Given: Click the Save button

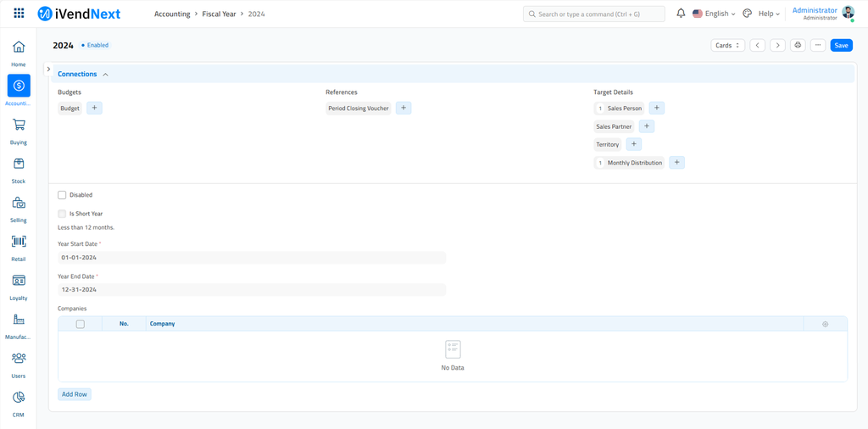Looking at the screenshot, I should coord(841,45).
